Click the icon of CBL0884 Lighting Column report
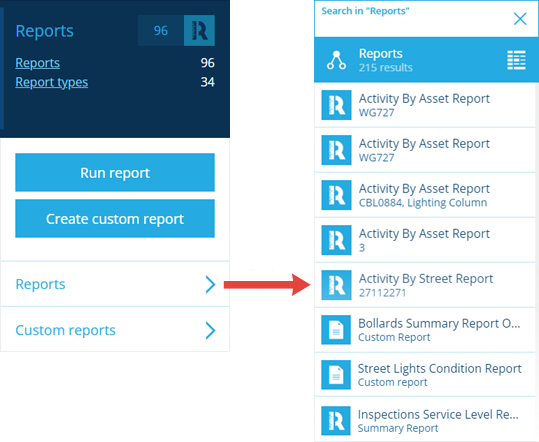 click(x=336, y=195)
